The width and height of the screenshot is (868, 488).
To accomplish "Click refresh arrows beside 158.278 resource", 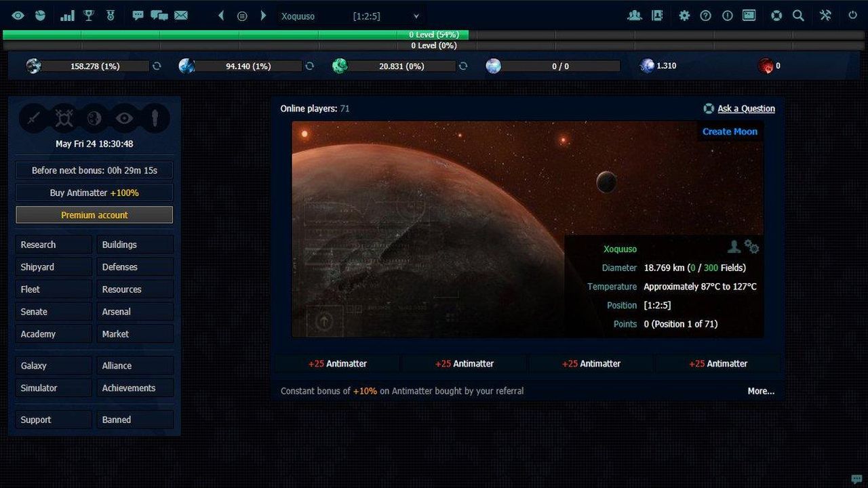I will pos(157,66).
